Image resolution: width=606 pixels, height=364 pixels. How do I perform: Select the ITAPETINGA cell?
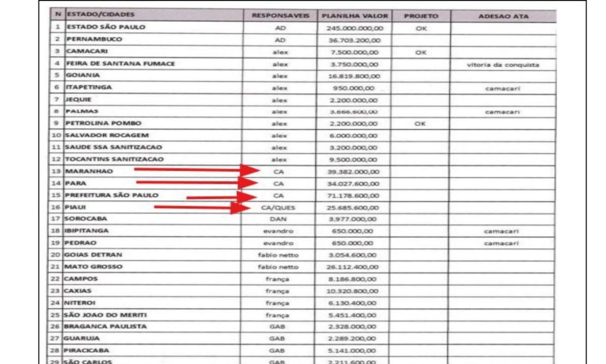point(89,87)
